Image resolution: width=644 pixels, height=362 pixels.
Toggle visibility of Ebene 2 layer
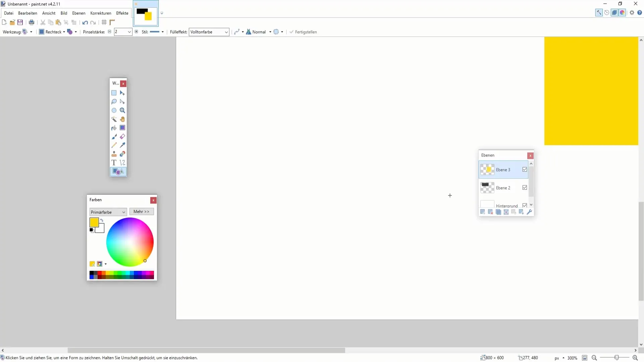coord(525,188)
